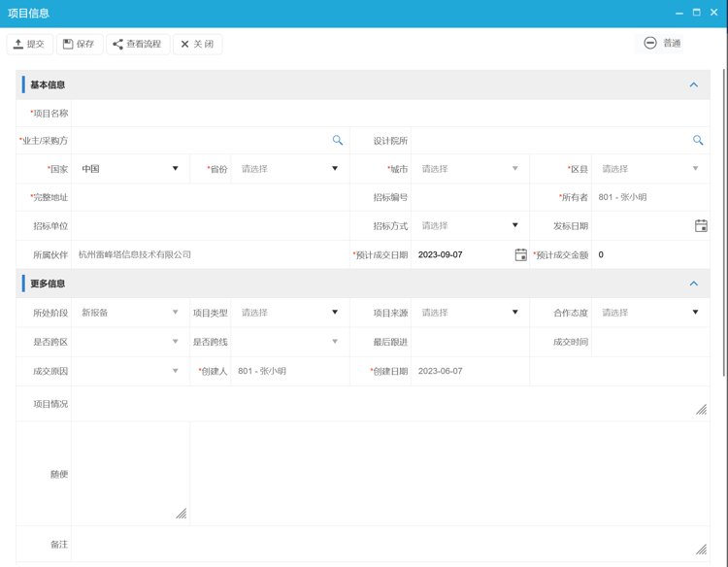Open the 合作态度 dropdown
Screen dimensions: 728x567
click(x=650, y=313)
